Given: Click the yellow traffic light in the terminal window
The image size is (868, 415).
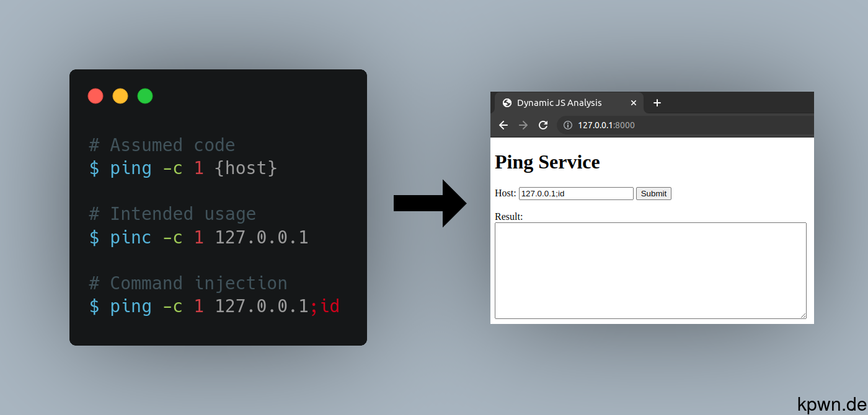Looking at the screenshot, I should click(x=120, y=96).
